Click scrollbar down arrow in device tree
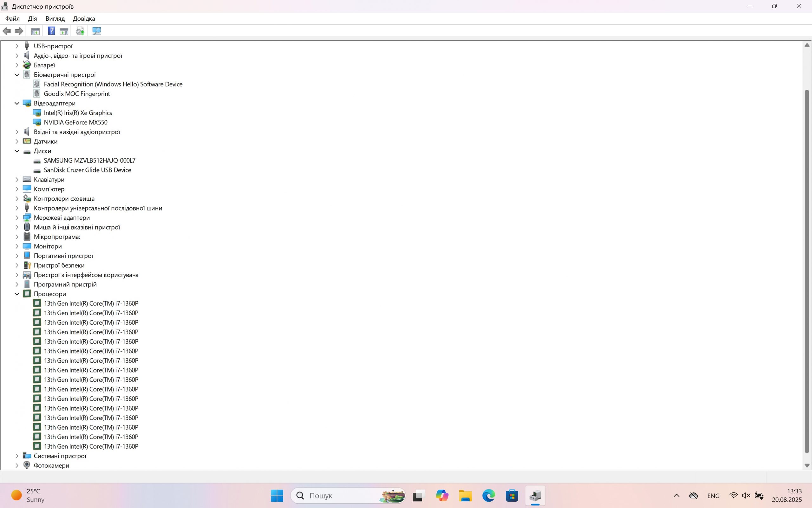 coord(807,465)
